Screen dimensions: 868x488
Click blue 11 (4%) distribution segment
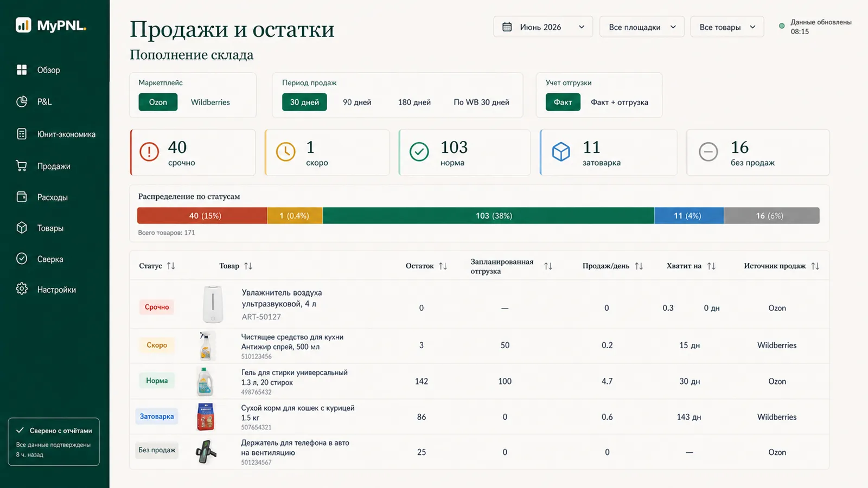689,215
